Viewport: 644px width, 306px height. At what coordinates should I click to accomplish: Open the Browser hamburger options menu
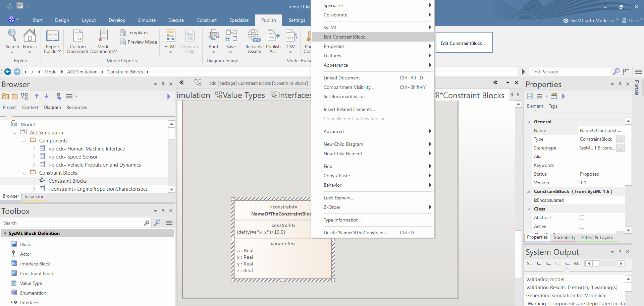pyautogui.click(x=69, y=96)
